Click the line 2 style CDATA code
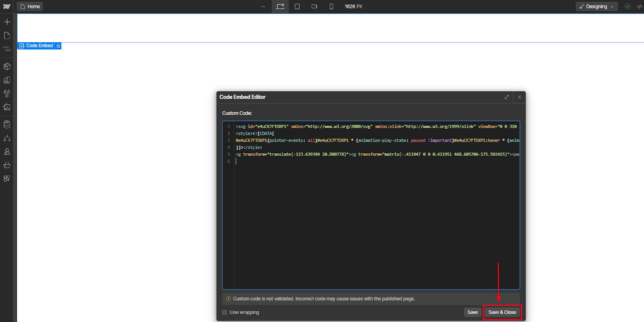 click(255, 134)
